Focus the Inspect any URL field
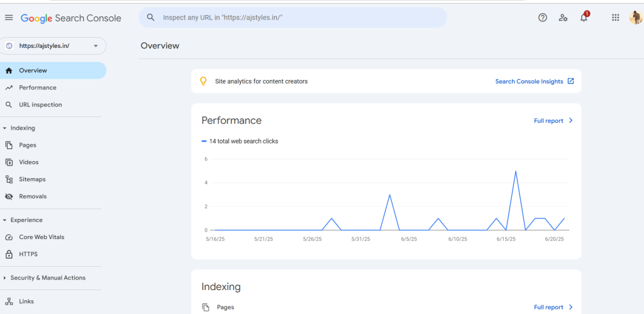The image size is (644, 314). 293,18
